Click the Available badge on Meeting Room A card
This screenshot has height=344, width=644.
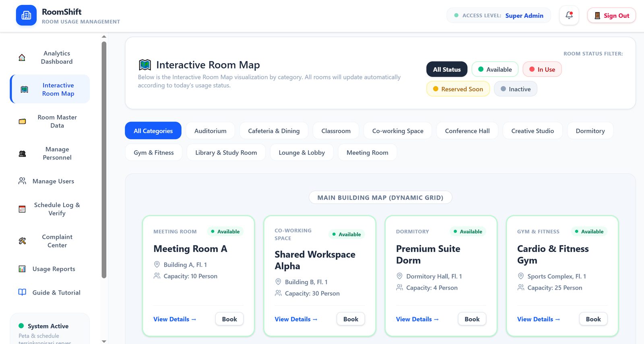[x=225, y=231]
